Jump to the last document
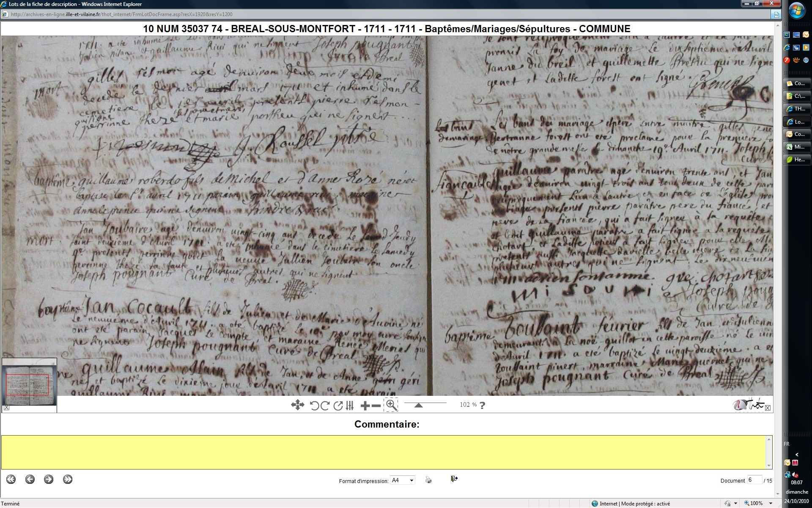The image size is (812, 508). click(68, 479)
